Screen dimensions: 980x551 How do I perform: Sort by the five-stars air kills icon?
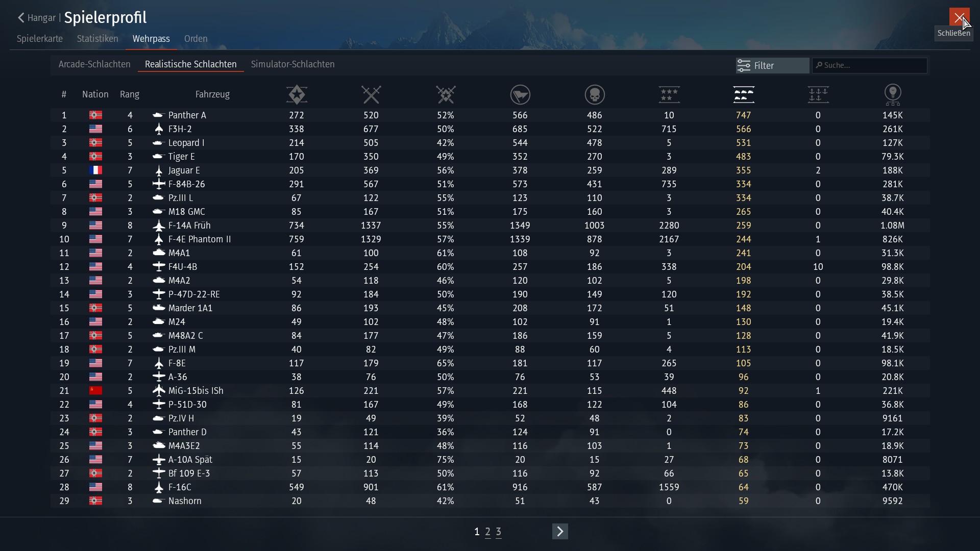pos(669,94)
